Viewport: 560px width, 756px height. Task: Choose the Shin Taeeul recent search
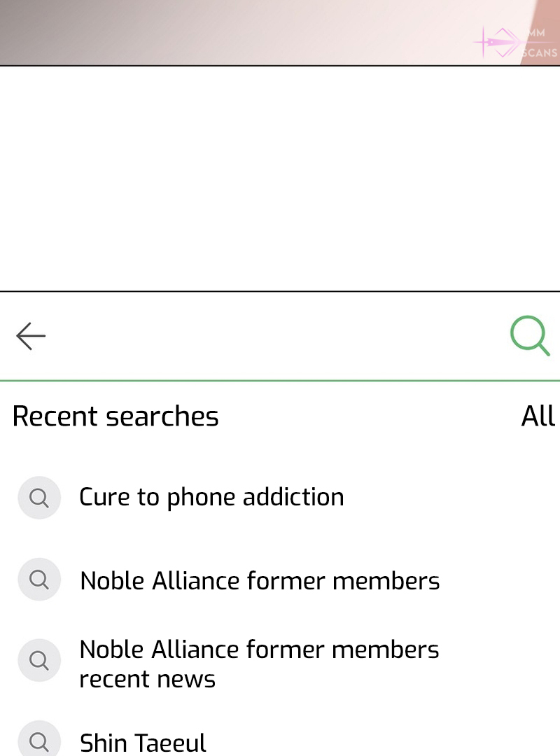143,742
